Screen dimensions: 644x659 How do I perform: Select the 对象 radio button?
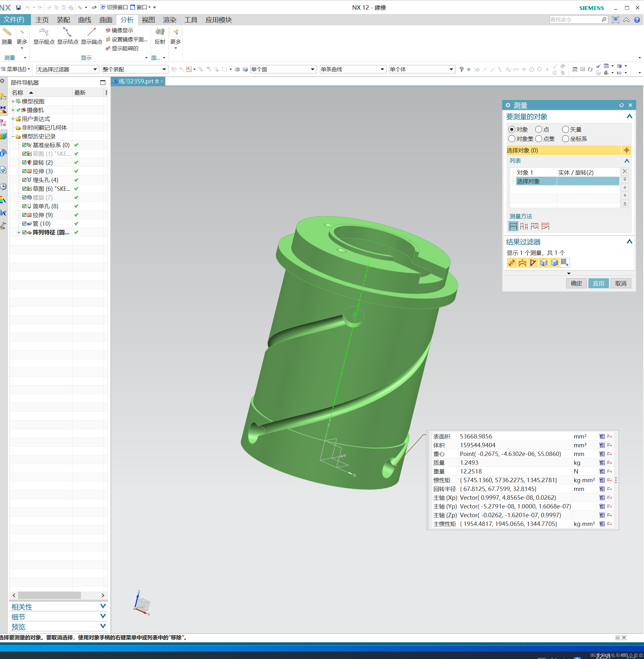click(x=512, y=130)
